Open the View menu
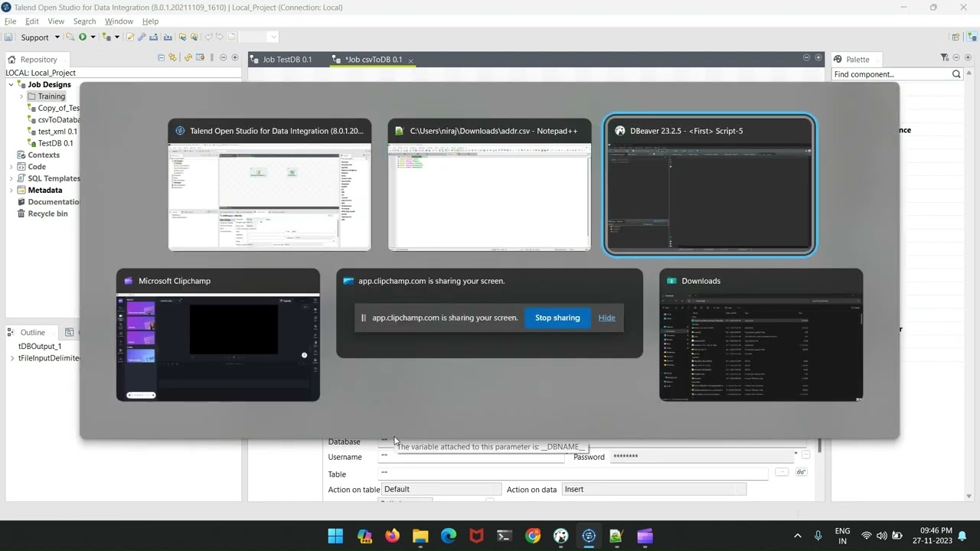The width and height of the screenshot is (980, 551). click(56, 21)
